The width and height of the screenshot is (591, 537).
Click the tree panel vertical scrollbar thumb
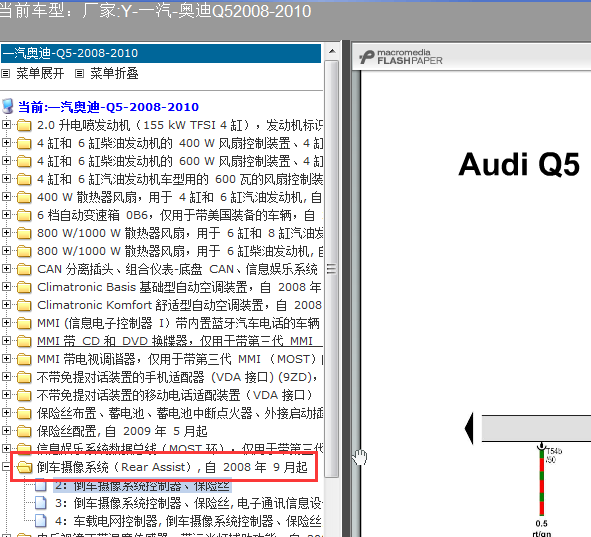(x=332, y=269)
